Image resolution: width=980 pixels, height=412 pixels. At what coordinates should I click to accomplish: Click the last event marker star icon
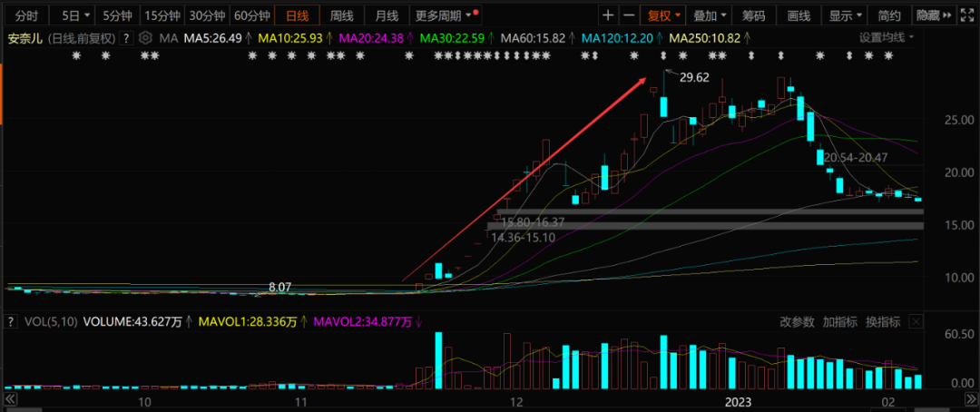888,56
